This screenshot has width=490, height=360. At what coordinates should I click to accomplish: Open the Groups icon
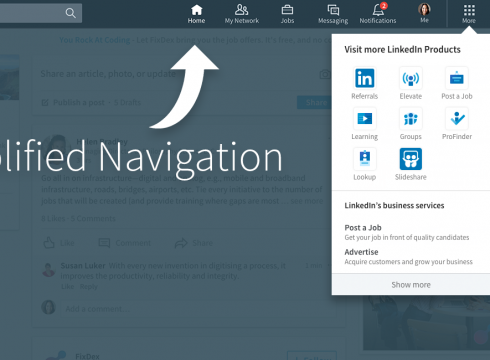click(x=411, y=118)
